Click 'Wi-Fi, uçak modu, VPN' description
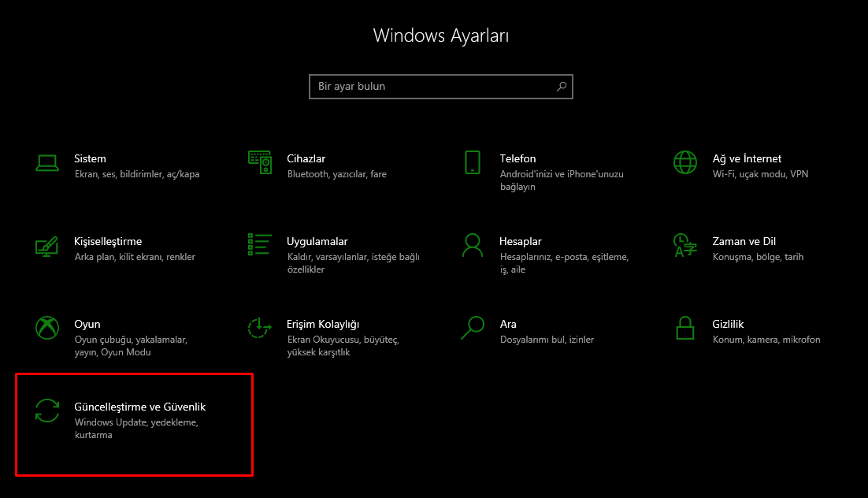 click(x=760, y=174)
